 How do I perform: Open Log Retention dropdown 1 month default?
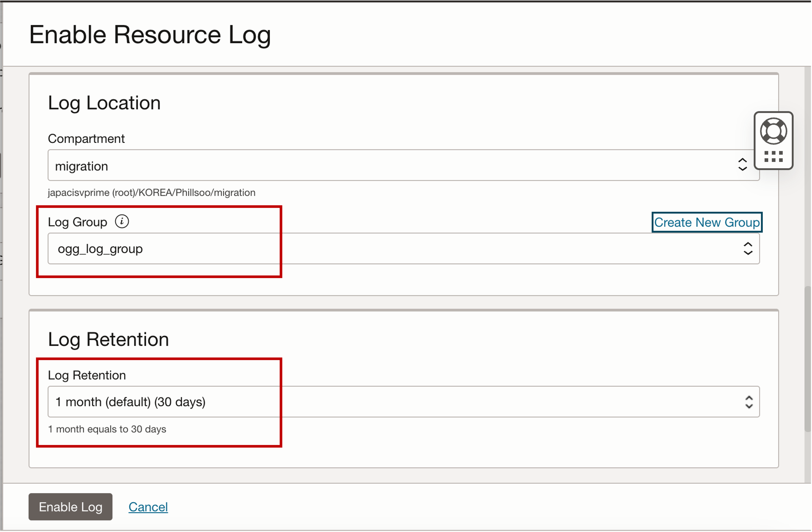(403, 402)
